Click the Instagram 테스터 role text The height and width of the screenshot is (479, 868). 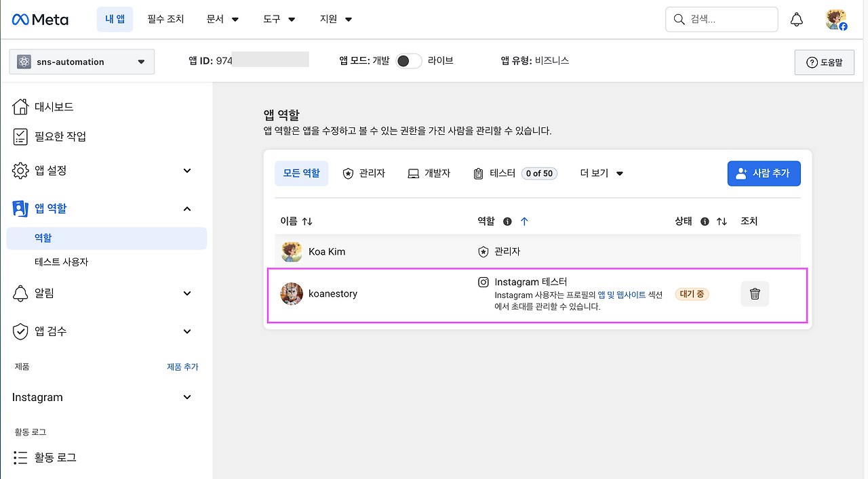coord(531,282)
